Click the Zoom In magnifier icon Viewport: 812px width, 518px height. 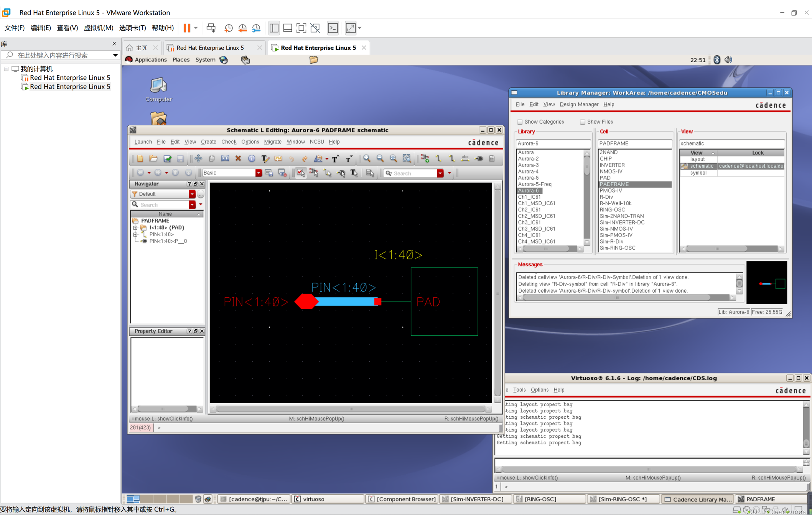pos(367,158)
